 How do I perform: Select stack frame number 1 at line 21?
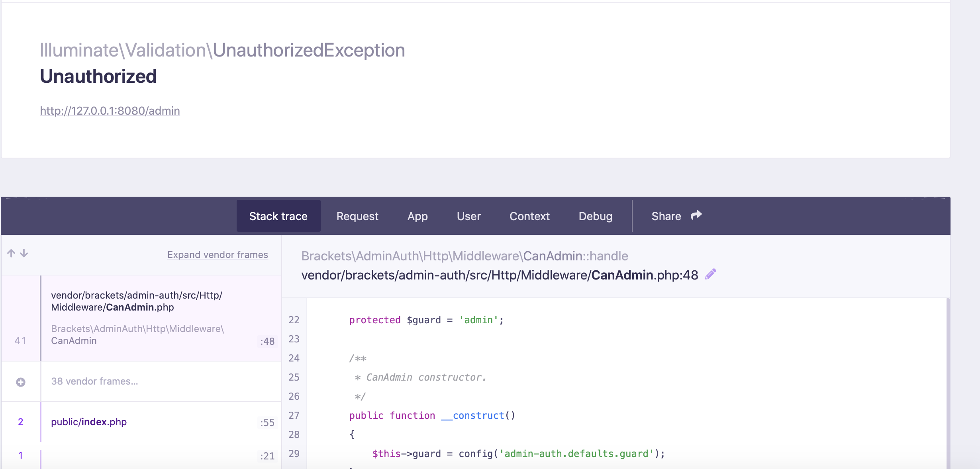[x=159, y=456]
